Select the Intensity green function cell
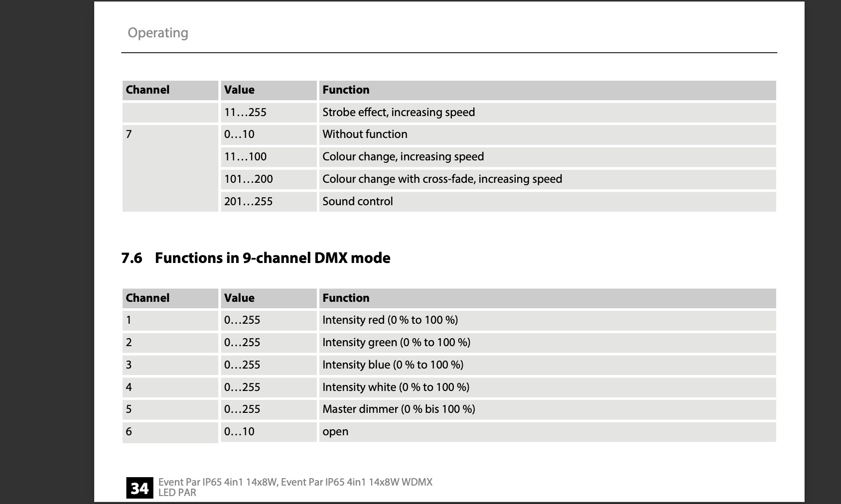 coord(548,343)
